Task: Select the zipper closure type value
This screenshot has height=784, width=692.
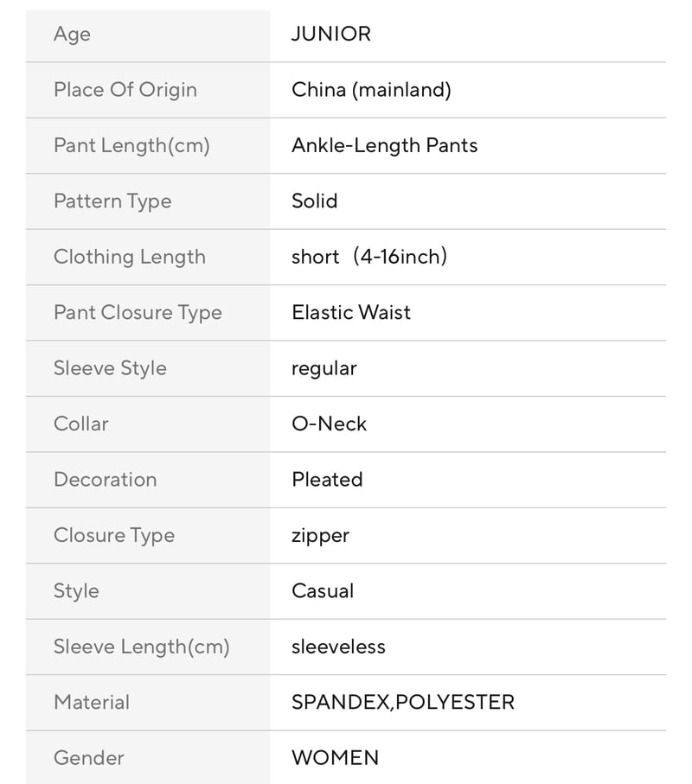Action: 320,536
